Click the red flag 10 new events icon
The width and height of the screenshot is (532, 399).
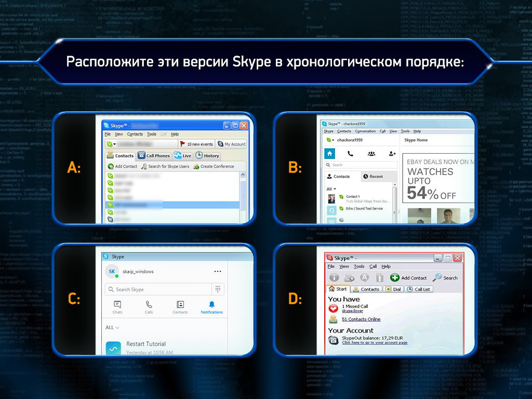182,144
